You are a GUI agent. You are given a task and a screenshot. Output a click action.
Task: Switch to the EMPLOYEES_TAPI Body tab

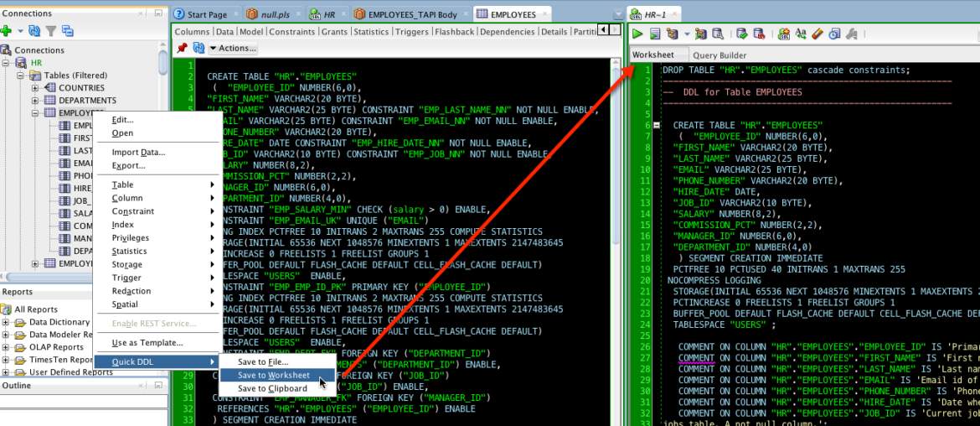coord(412,13)
